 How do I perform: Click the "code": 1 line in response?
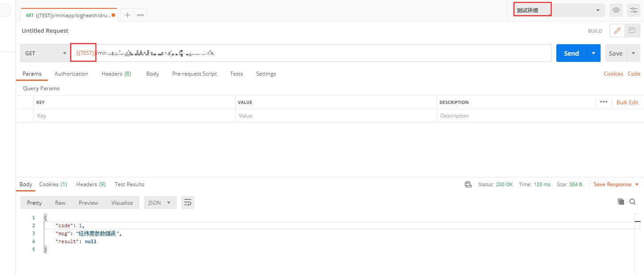(70, 225)
